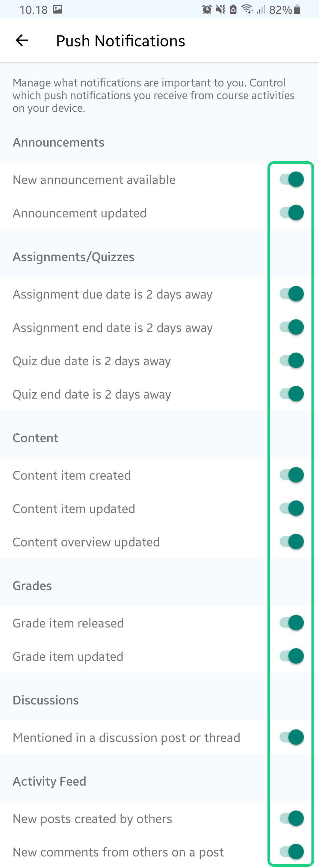Screen dimensions: 319x868
Task: Tap the battery icon in status bar
Action: pyautogui.click(x=297, y=10)
